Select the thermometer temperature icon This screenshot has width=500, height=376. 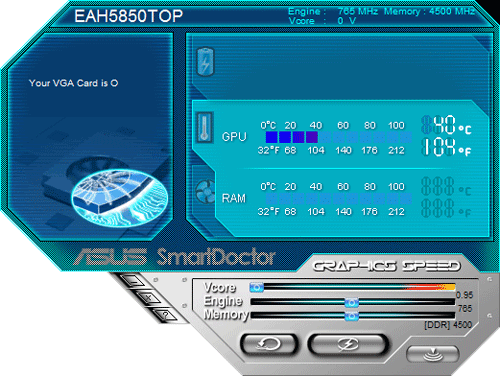(x=204, y=127)
